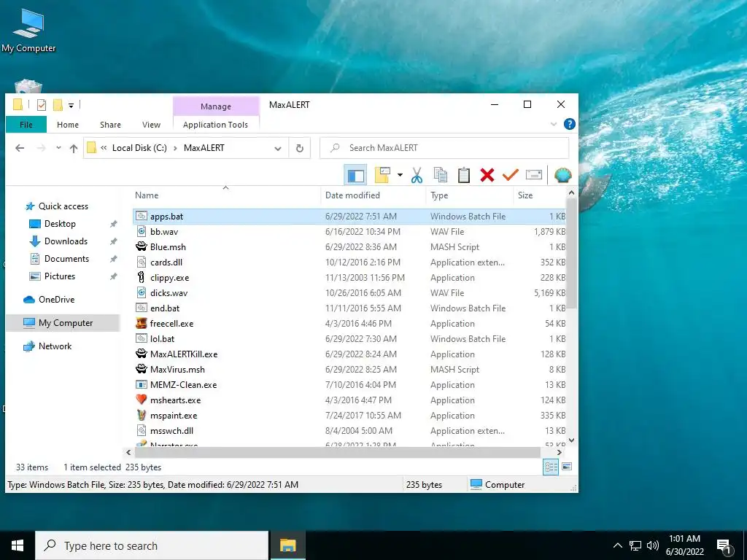
Task: Click the Rename toolbar icon
Action: [533, 175]
